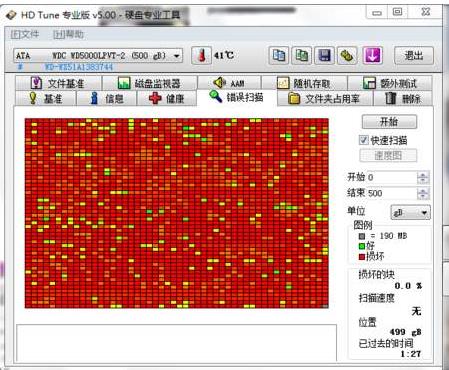Click the 开始 position input field

(392, 177)
